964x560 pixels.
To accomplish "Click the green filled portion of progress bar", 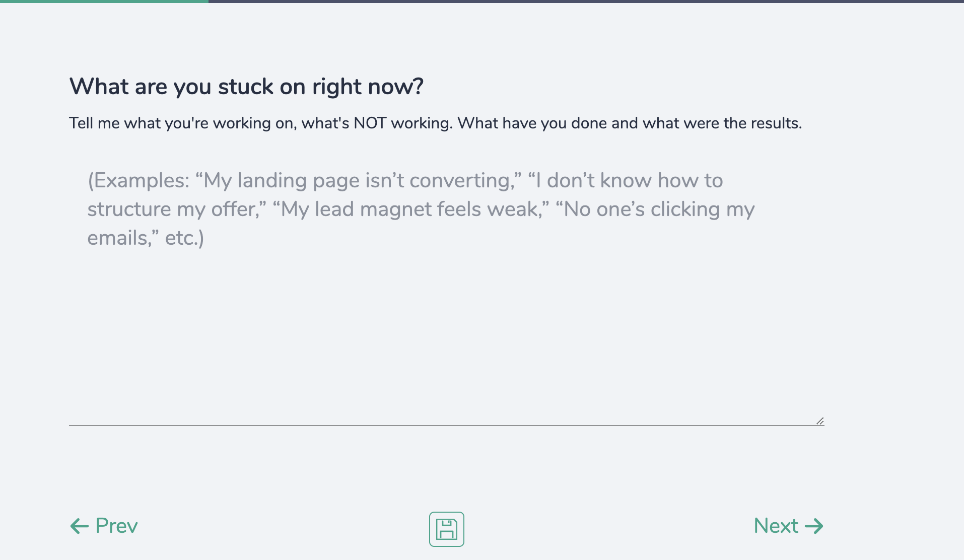I will tap(104, 2).
